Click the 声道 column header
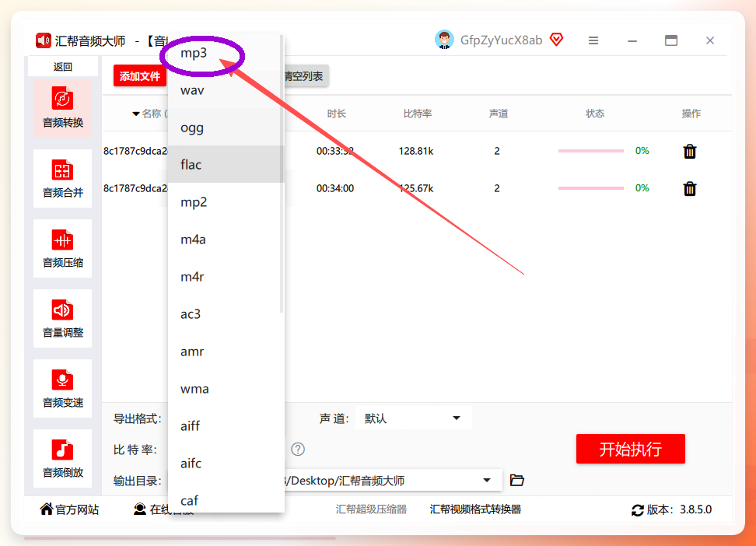 499,114
